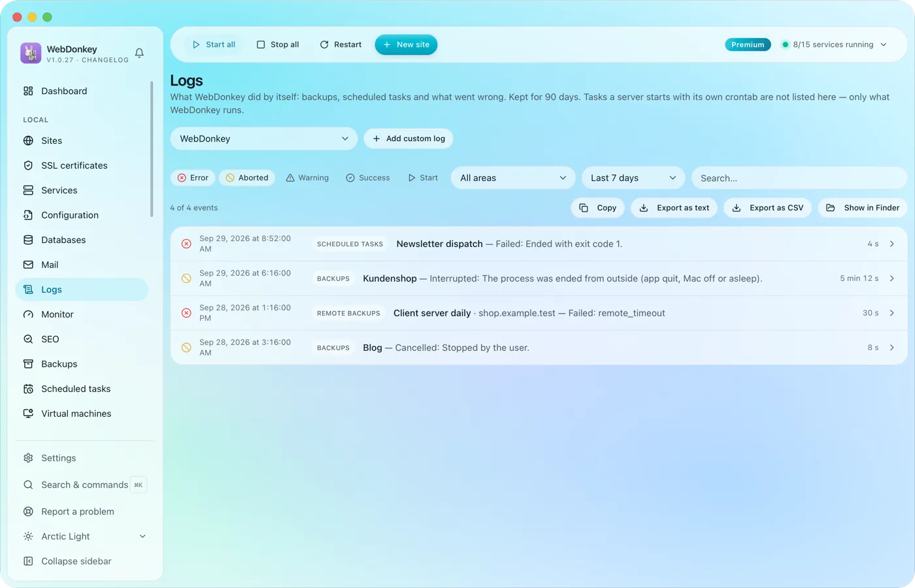Toggle the Error filter chip
915x588 pixels.
pyautogui.click(x=193, y=178)
